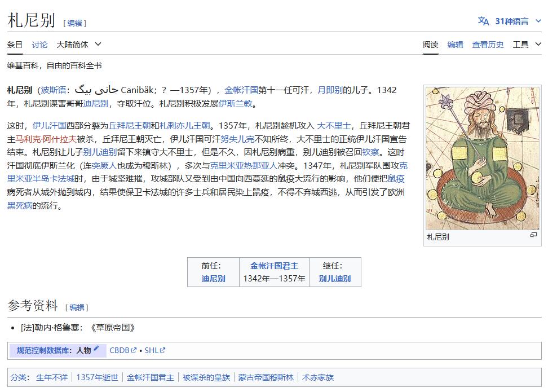Screen dimensions: 557x392
Task: Follow the 丘拜尼王朝 link
Action: pos(130,125)
